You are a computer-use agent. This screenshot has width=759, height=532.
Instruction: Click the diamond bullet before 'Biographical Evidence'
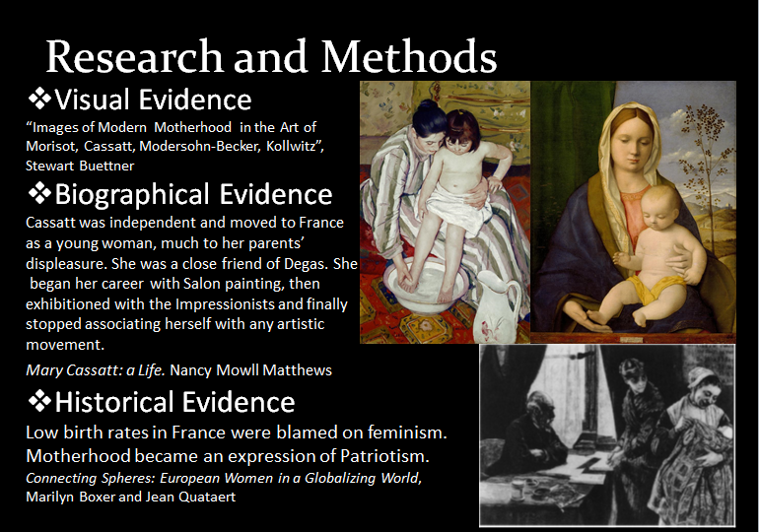click(39, 193)
